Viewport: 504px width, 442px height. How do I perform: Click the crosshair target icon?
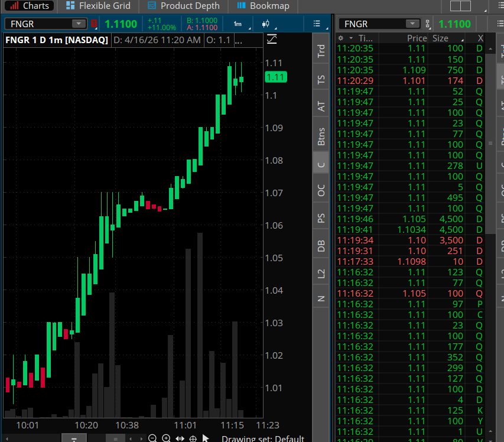[193, 438]
